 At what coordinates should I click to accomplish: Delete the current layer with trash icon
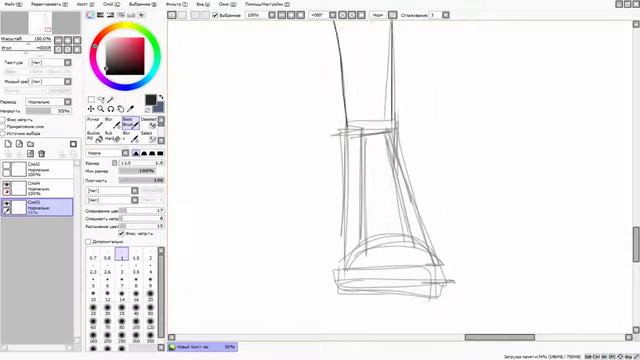[x=41, y=154]
